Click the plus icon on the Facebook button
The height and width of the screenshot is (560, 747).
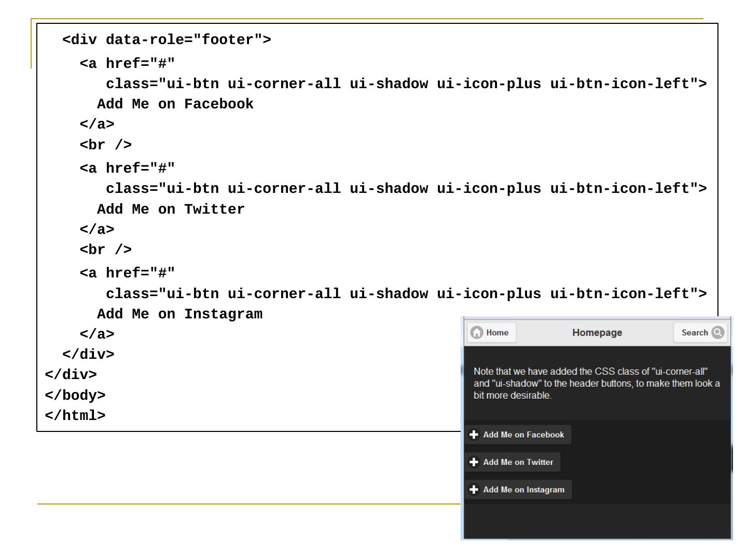[474, 435]
